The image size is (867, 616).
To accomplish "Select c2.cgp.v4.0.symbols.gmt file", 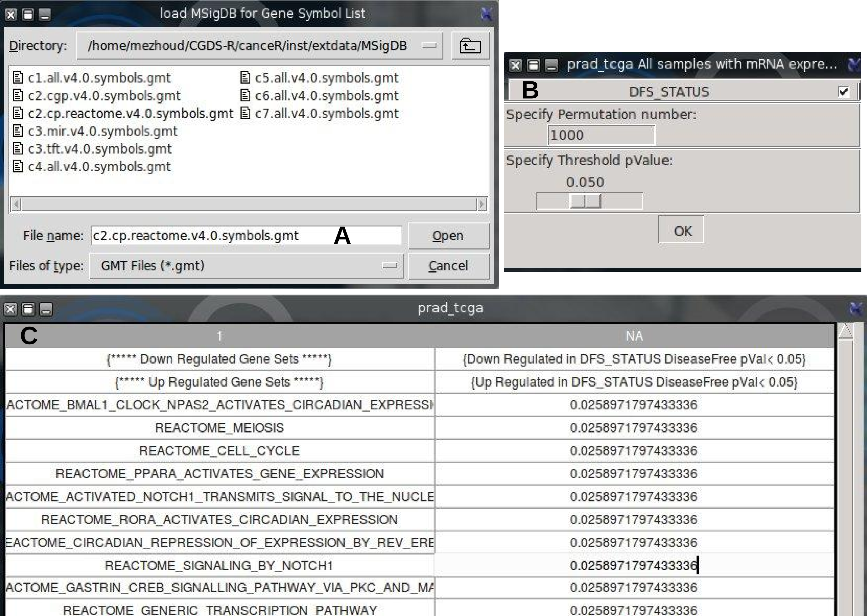I will 104,96.
